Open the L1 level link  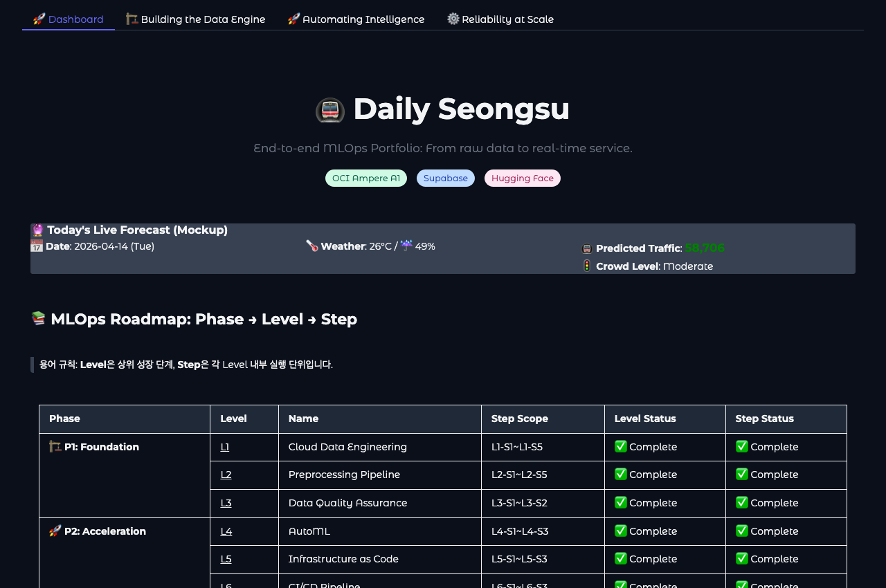(x=225, y=447)
